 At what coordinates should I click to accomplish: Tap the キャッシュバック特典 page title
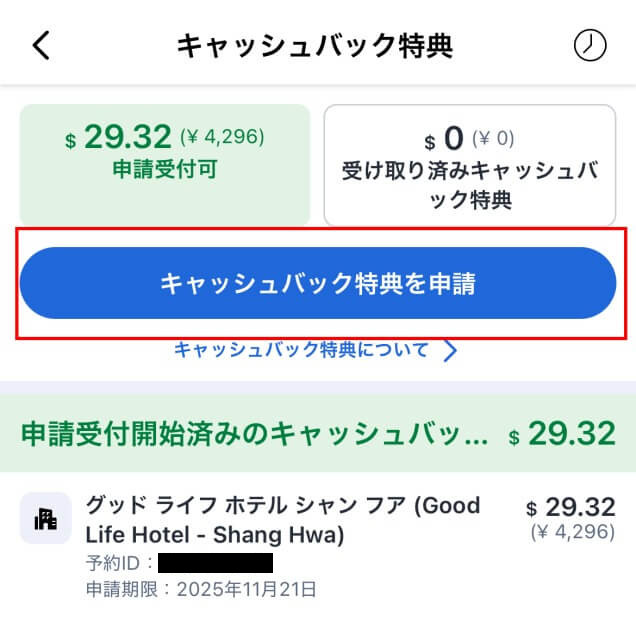(x=315, y=45)
